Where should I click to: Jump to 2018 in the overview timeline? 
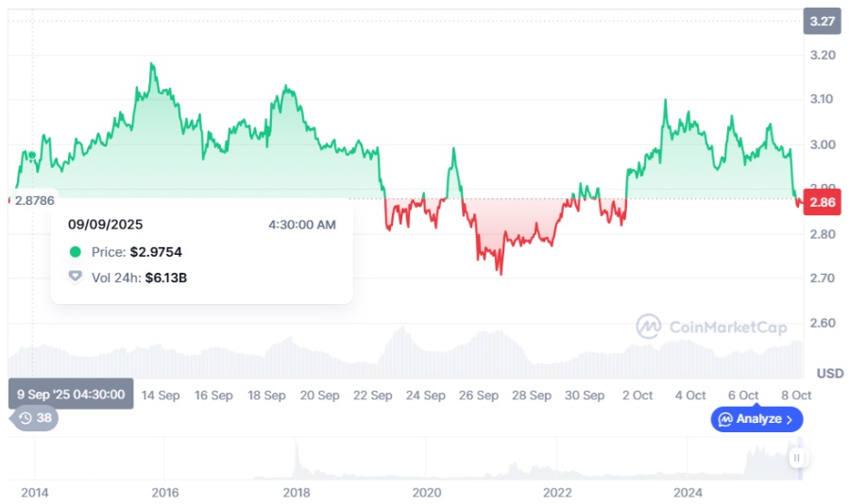[x=296, y=493]
